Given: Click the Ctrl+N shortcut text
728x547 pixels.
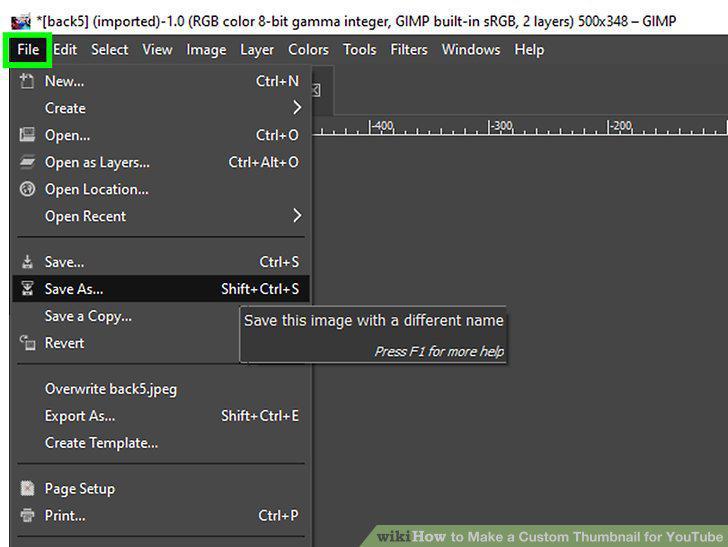Looking at the screenshot, I should (x=277, y=81).
